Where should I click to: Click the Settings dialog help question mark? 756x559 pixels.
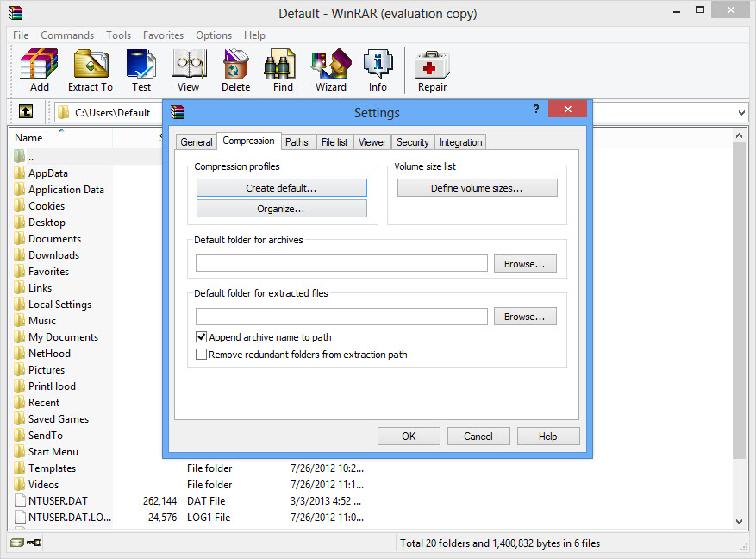click(535, 109)
